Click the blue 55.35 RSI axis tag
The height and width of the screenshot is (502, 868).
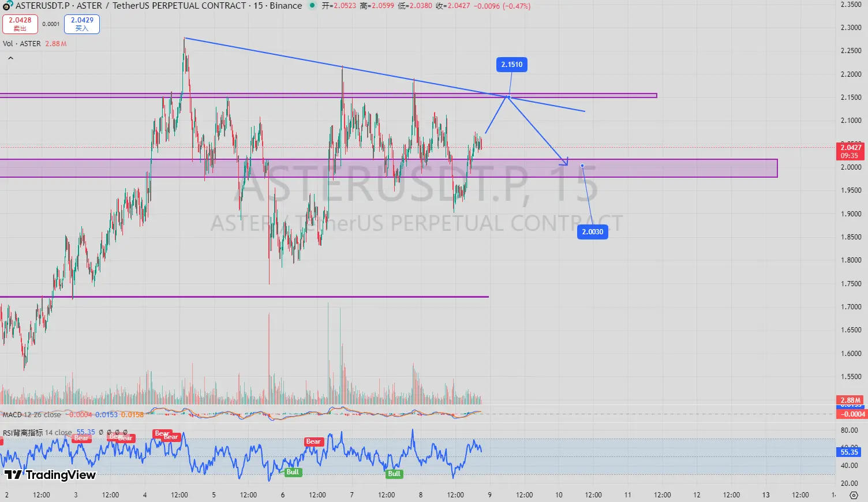click(x=850, y=452)
